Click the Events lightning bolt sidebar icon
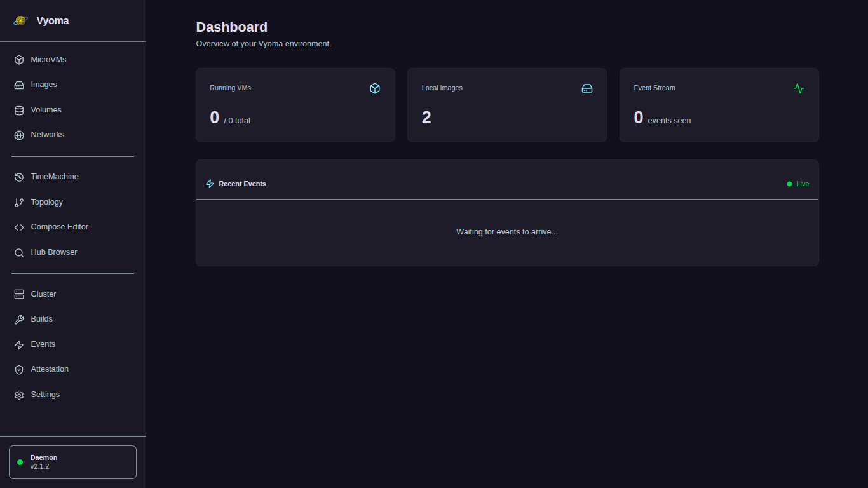 pos(19,344)
